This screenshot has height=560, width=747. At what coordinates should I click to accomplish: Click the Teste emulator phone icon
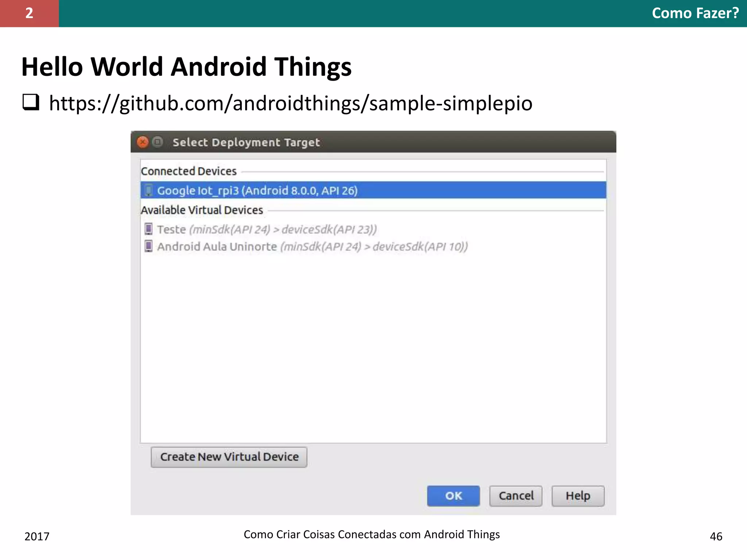pos(148,229)
